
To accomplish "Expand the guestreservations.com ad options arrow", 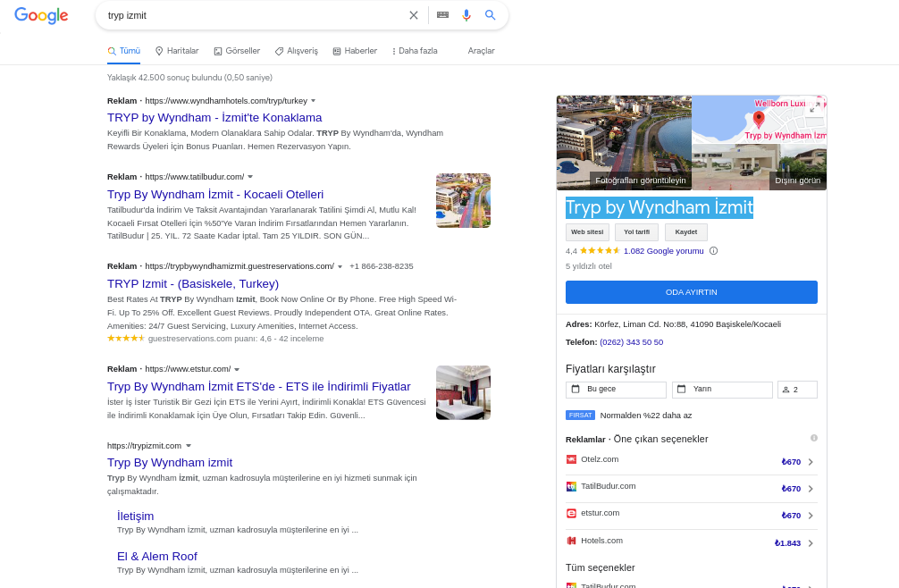I will (340, 266).
